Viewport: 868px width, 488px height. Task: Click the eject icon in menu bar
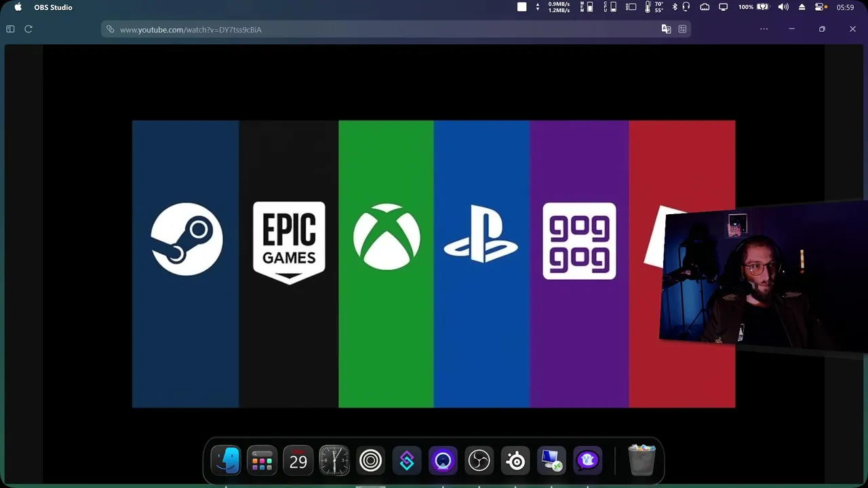tap(802, 7)
